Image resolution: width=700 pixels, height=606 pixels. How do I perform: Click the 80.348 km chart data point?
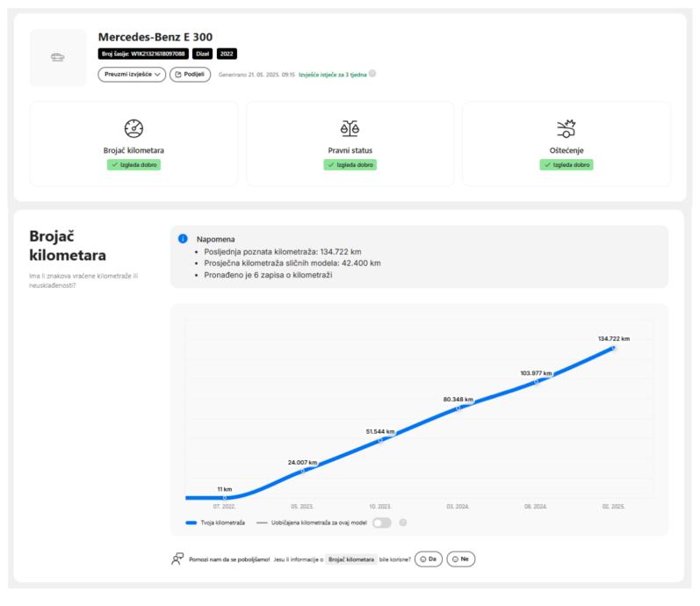(458, 408)
